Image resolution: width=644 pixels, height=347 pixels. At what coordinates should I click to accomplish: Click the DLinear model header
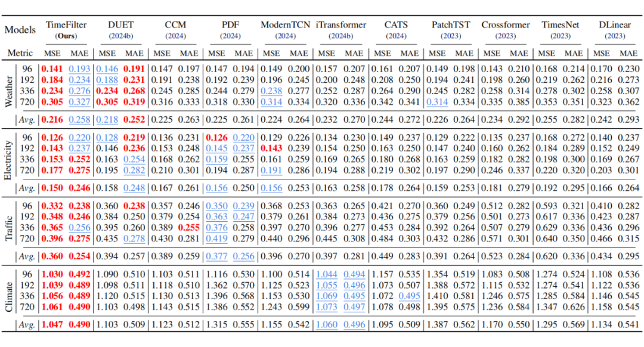click(615, 25)
